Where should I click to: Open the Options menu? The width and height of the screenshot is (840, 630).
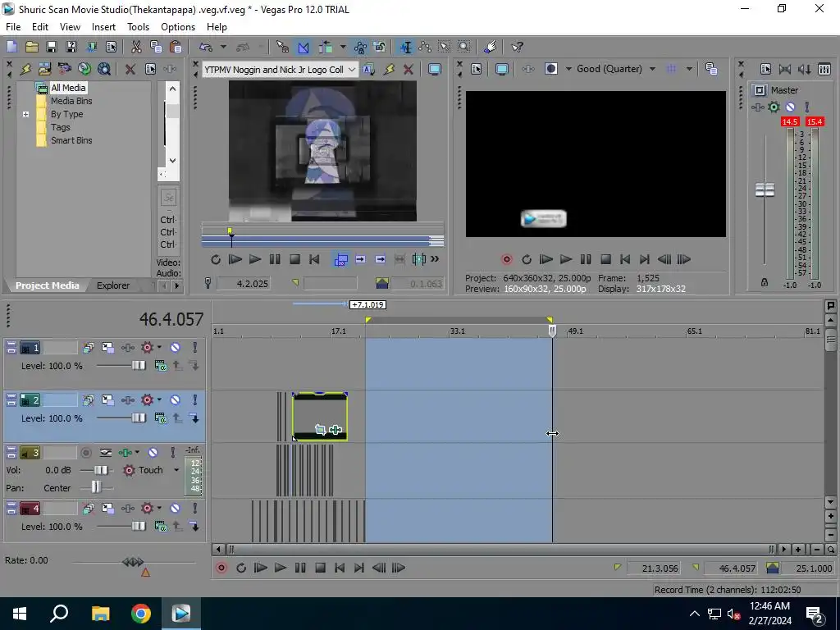click(x=178, y=27)
